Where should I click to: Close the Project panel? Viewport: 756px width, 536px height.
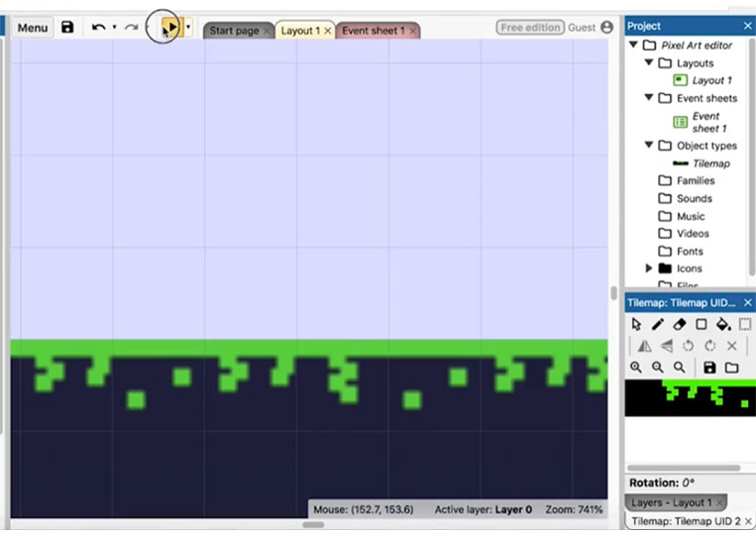(747, 26)
